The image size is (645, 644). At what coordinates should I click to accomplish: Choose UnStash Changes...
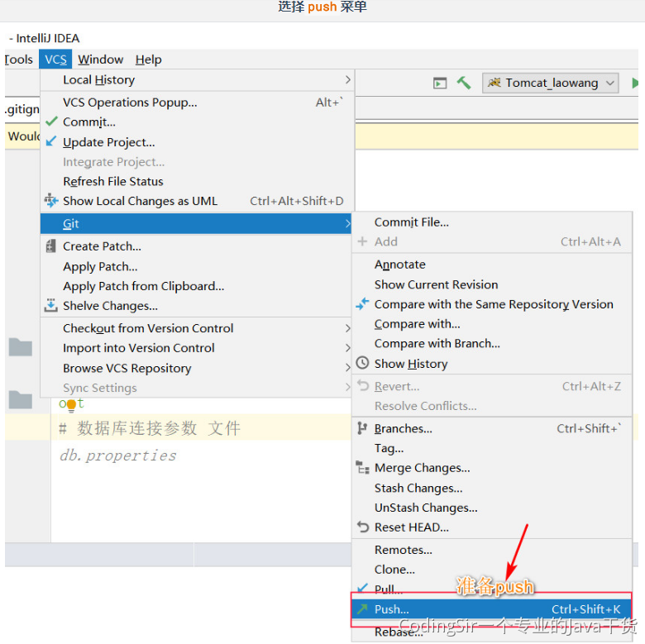(492, 508)
